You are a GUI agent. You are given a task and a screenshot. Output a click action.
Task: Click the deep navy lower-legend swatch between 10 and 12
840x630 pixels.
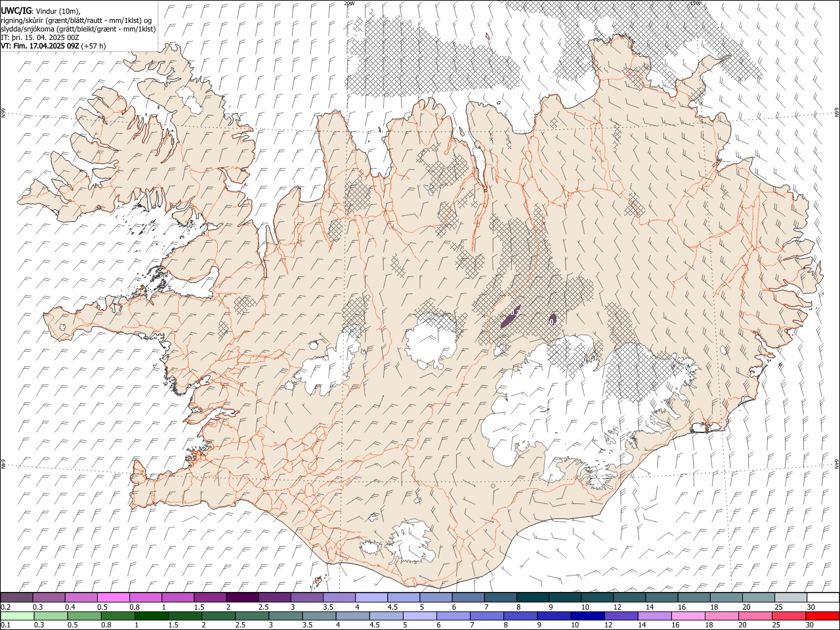pos(587,616)
